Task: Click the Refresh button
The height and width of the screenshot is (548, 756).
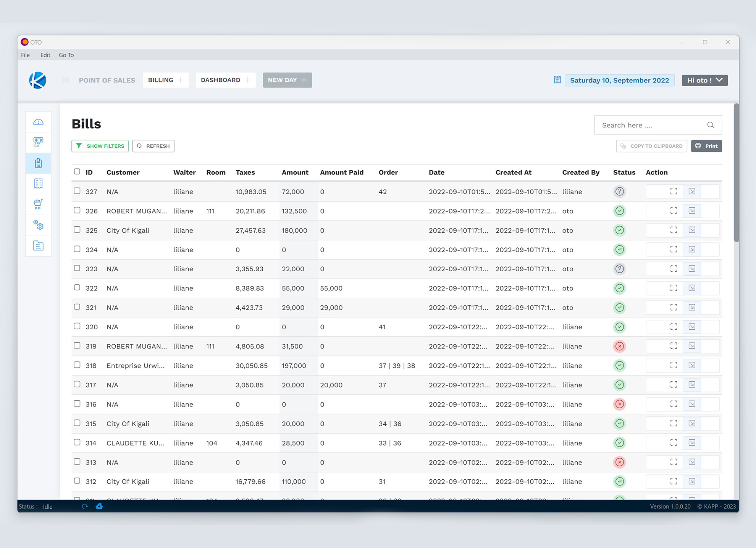Action: (153, 146)
